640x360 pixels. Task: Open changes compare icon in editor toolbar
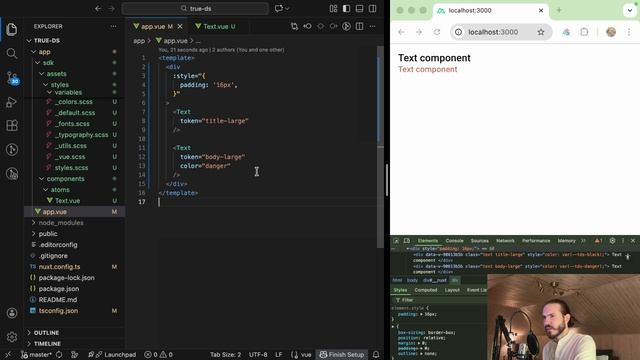294,27
